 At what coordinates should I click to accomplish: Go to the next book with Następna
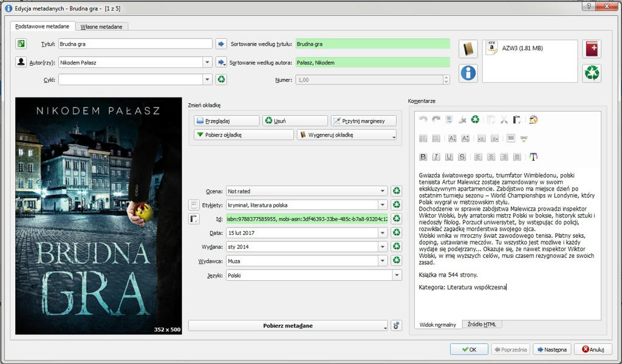[x=552, y=349]
